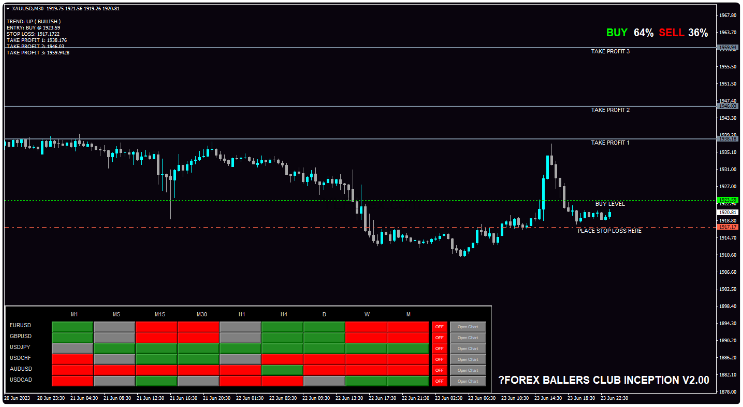Viewport: 743px width, 407px height.
Task: Toggle the OFF switch for GBPUSD
Action: click(x=439, y=337)
